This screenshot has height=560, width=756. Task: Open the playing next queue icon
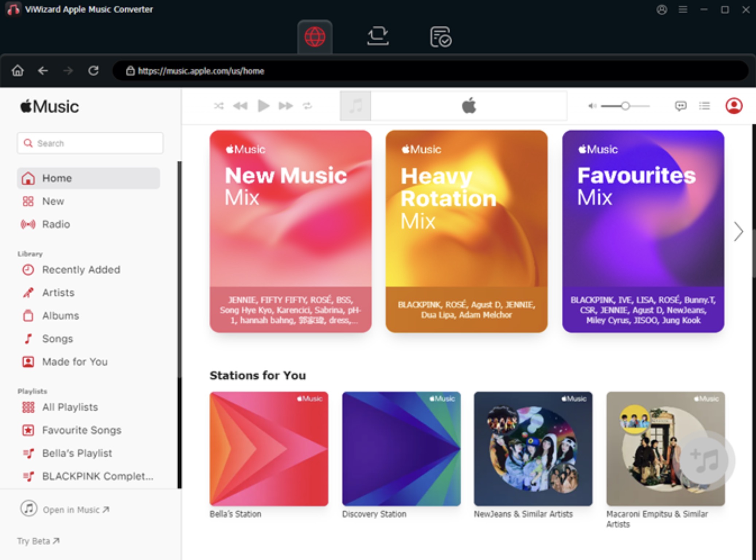click(704, 106)
